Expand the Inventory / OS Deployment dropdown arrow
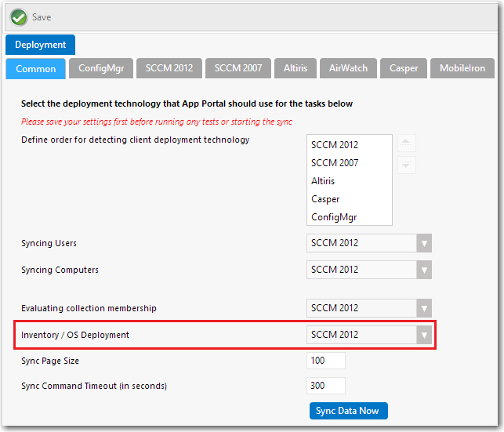504x432 pixels. pos(424,336)
